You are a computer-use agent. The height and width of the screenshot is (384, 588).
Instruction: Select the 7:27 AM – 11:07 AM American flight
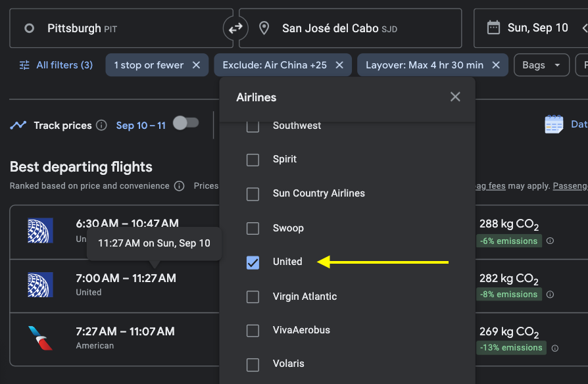click(114, 339)
